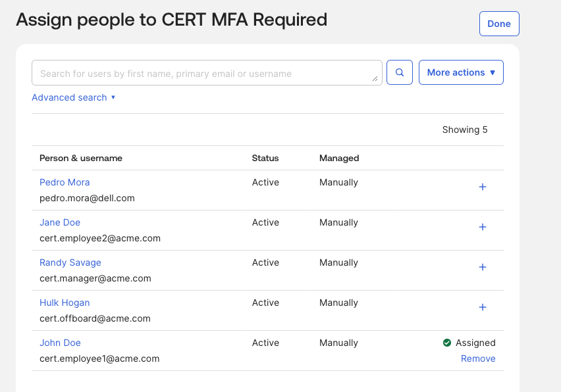Open Pedro Mora's profile link

click(x=65, y=182)
